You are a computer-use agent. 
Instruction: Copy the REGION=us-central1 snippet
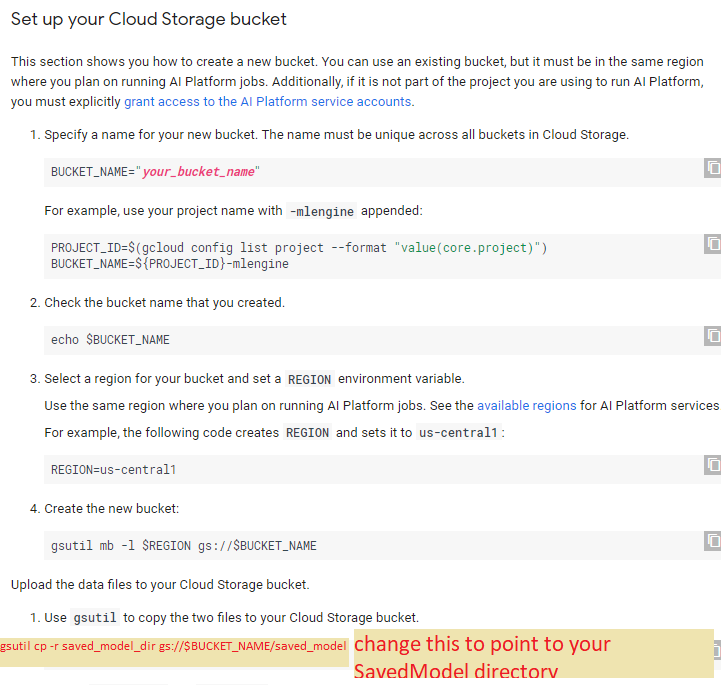click(x=712, y=465)
